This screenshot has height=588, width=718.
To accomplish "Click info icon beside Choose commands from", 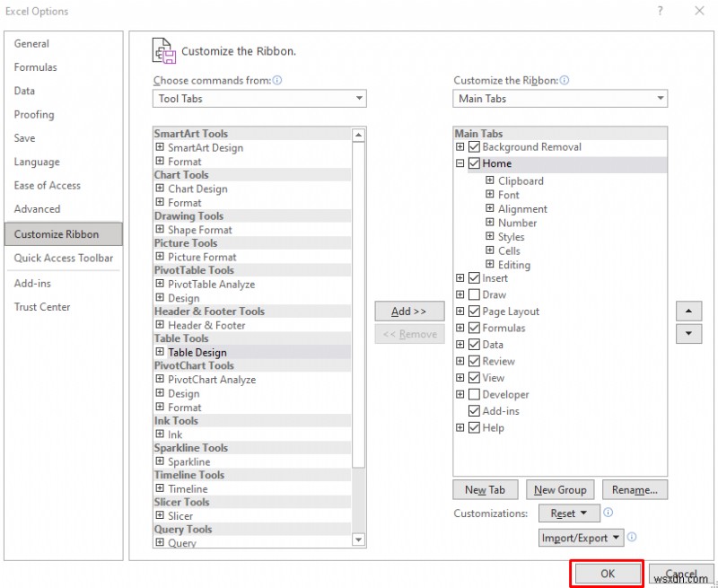I will [277, 80].
